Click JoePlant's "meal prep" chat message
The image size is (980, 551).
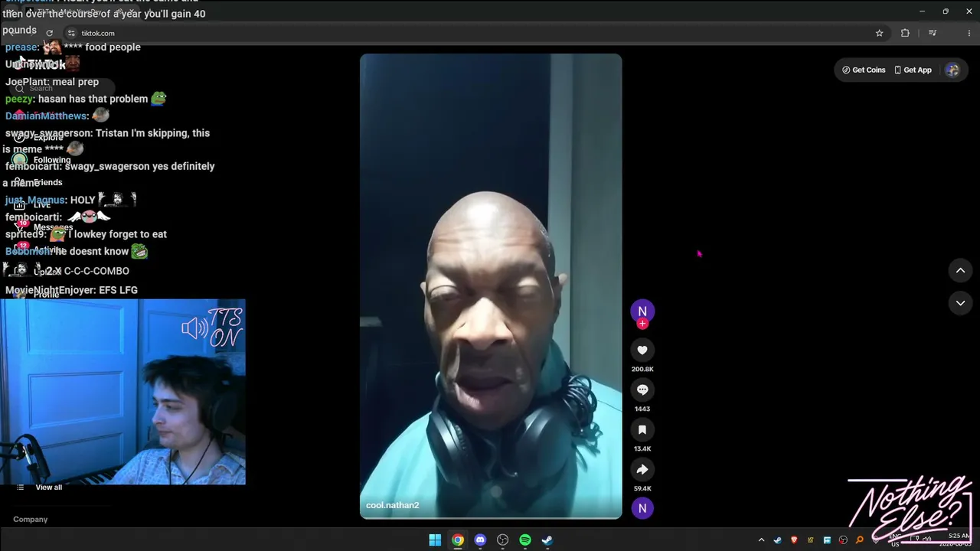[x=52, y=82]
